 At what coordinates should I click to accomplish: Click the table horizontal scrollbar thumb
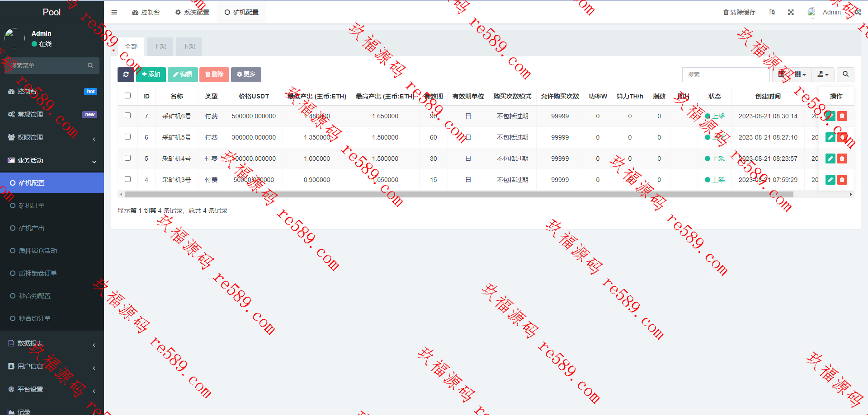click(459, 195)
